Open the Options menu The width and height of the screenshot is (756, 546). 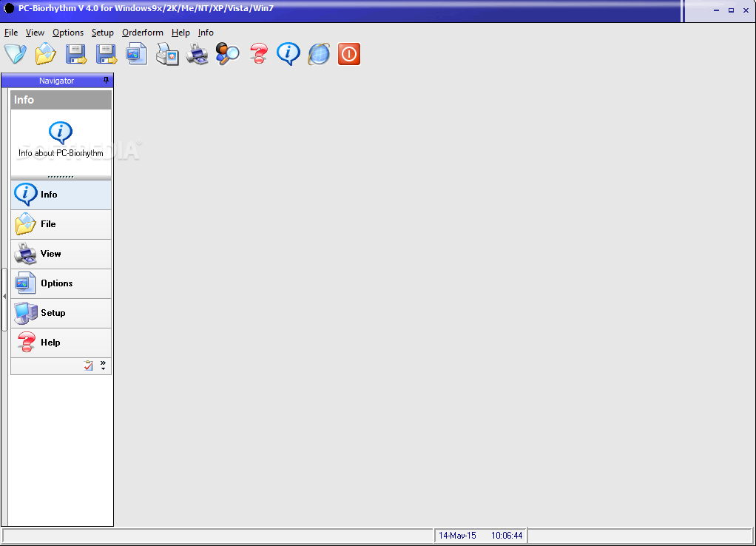pyautogui.click(x=68, y=33)
